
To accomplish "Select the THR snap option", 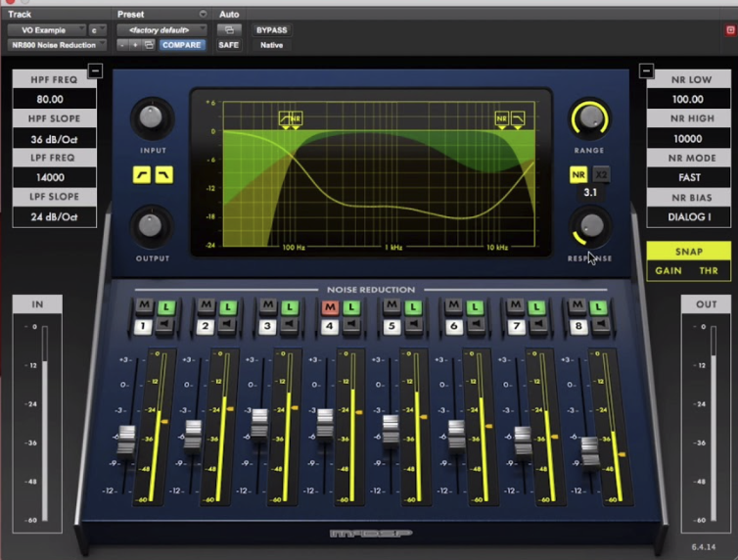I will [x=709, y=270].
